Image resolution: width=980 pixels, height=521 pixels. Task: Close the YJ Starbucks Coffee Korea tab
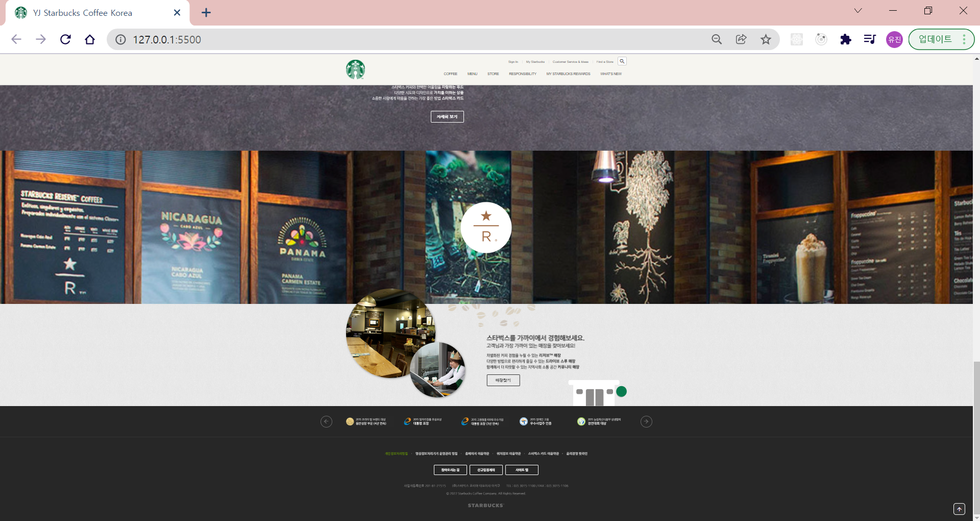[x=177, y=13]
